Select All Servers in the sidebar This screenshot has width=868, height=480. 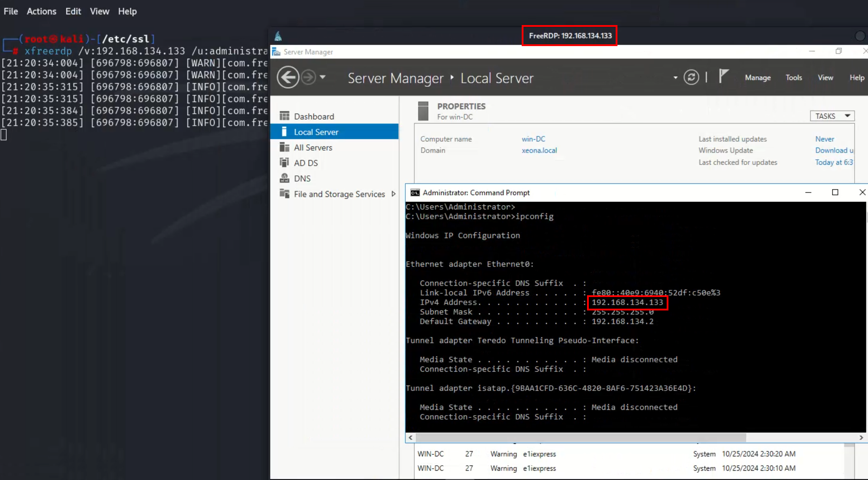(x=334, y=148)
